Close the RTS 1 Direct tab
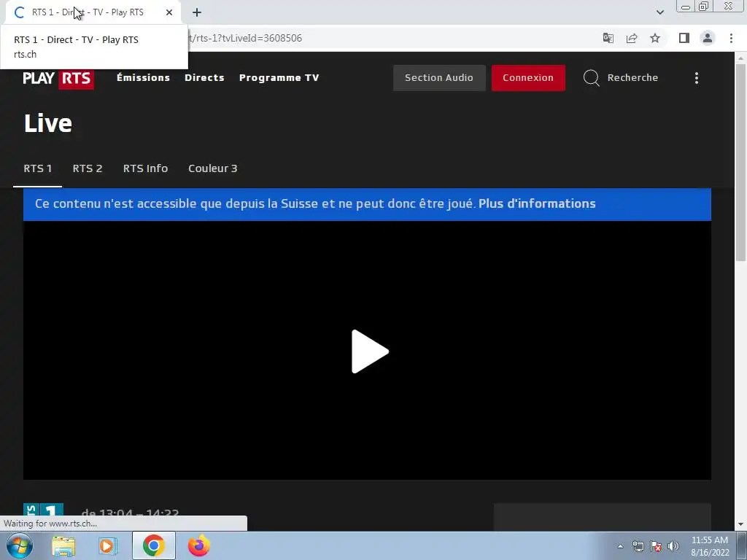The width and height of the screenshot is (747, 560). [x=169, y=12]
